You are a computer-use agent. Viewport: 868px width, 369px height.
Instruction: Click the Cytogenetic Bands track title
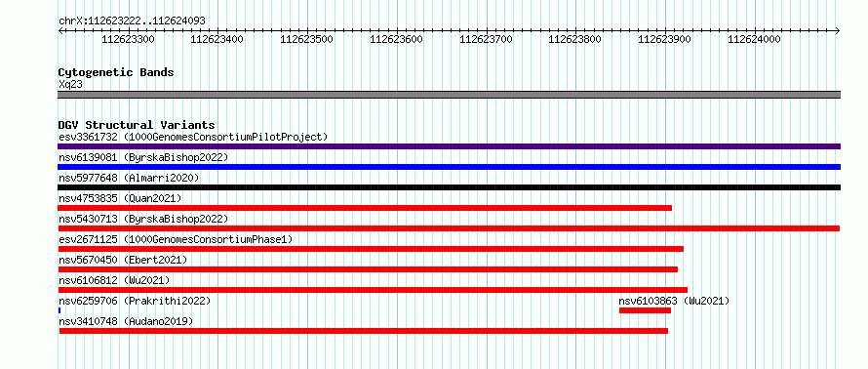[116, 72]
